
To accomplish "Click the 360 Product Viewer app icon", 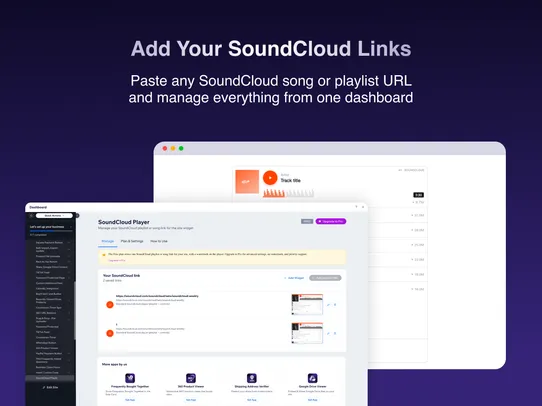I will click(191, 378).
